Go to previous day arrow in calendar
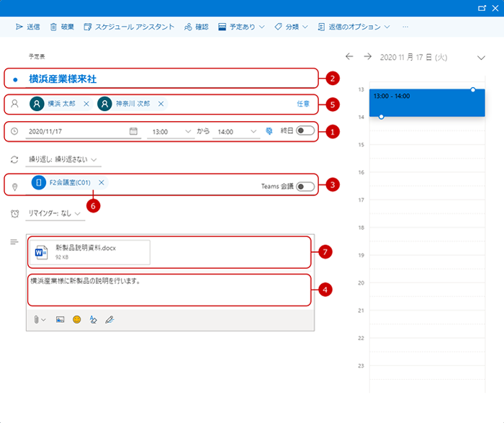504x423 pixels. (349, 56)
